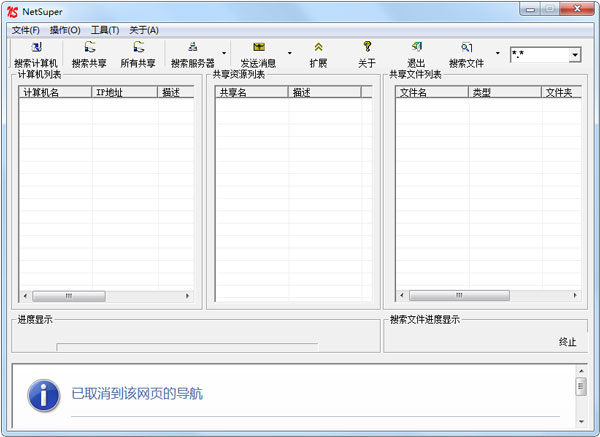Open dropdown arrow next to 搜索服务器
The height and width of the screenshot is (437, 600).
click(x=224, y=53)
